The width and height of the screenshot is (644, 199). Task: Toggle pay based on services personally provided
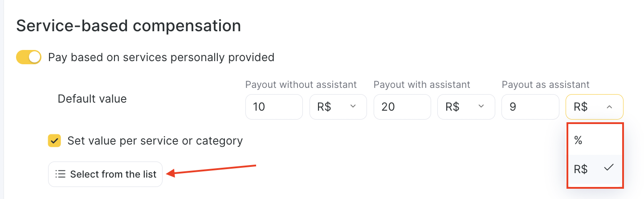(29, 58)
